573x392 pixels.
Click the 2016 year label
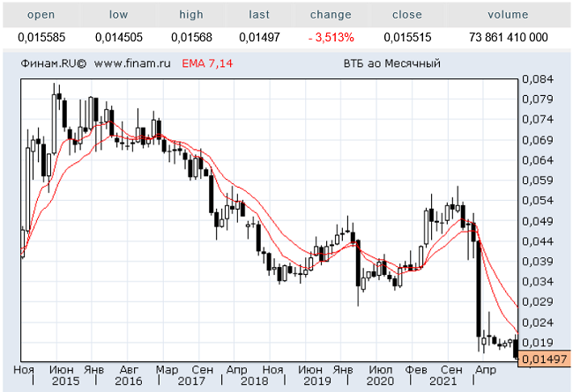(x=129, y=381)
